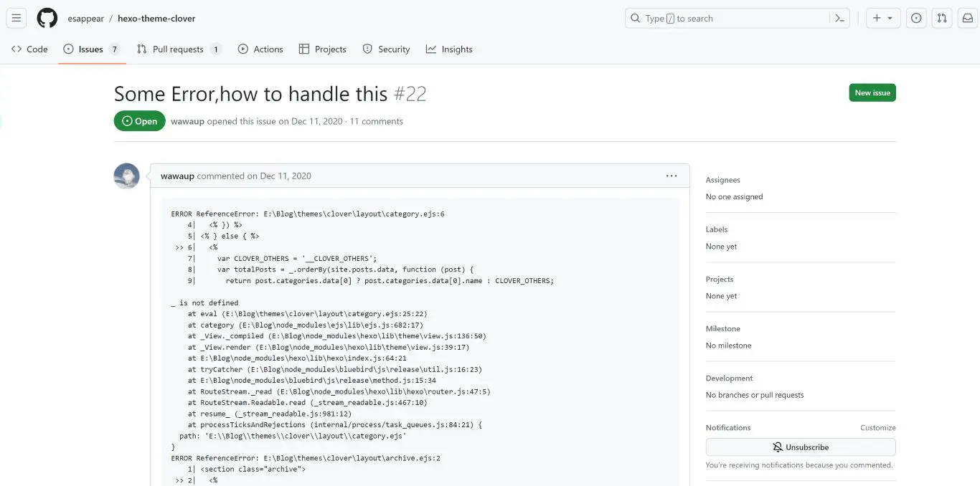The image size is (980, 486).
Task: Customize notification settings
Action: [877, 428]
